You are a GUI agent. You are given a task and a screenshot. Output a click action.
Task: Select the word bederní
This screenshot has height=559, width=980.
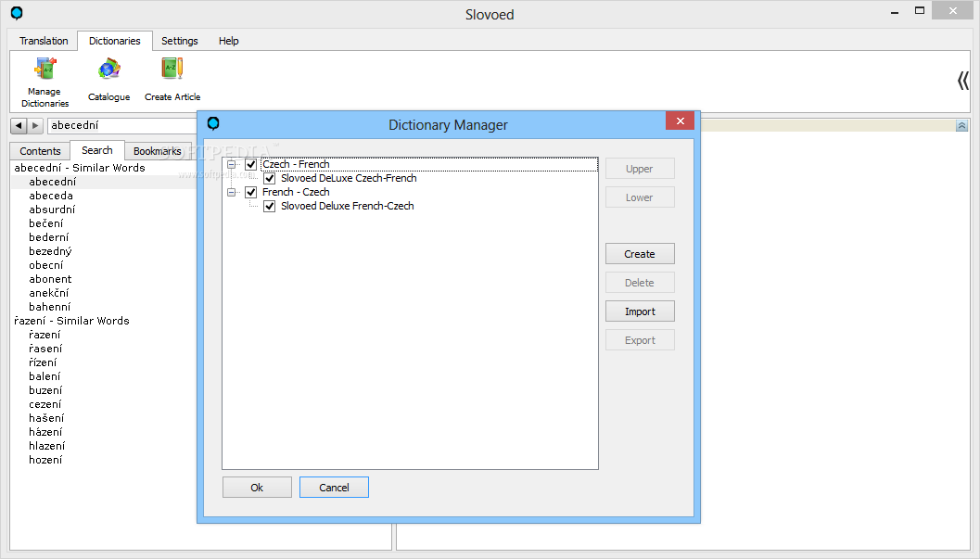49,237
